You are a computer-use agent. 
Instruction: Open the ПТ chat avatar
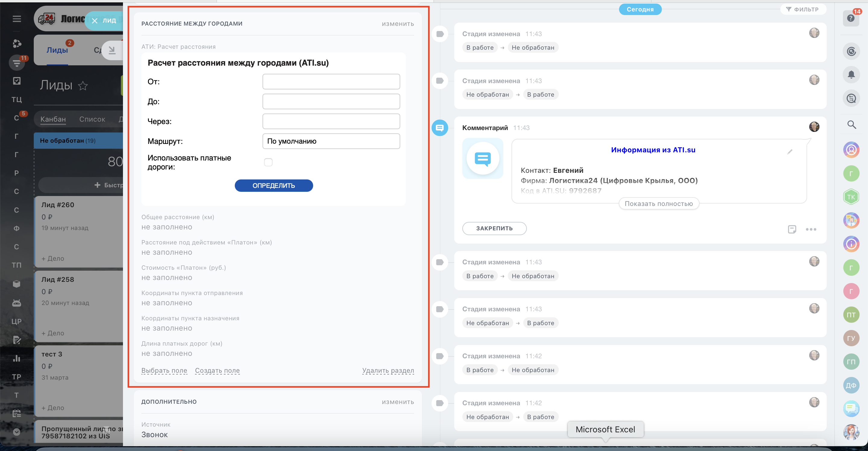point(851,315)
